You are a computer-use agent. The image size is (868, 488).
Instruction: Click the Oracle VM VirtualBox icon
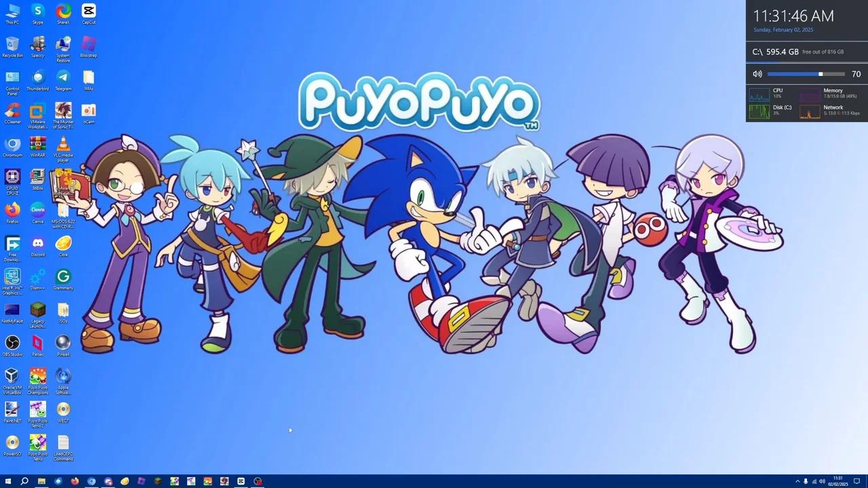pyautogui.click(x=12, y=376)
